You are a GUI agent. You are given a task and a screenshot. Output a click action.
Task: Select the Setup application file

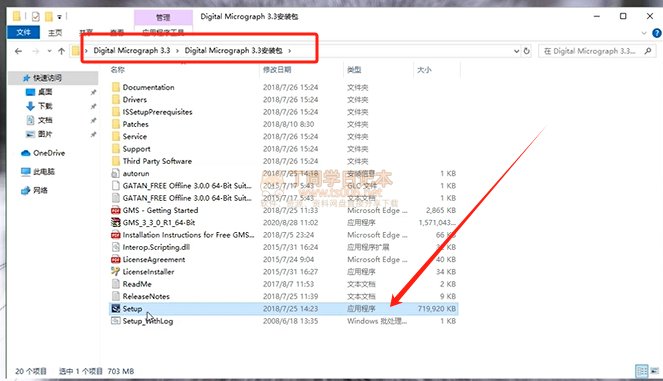[283, 309]
